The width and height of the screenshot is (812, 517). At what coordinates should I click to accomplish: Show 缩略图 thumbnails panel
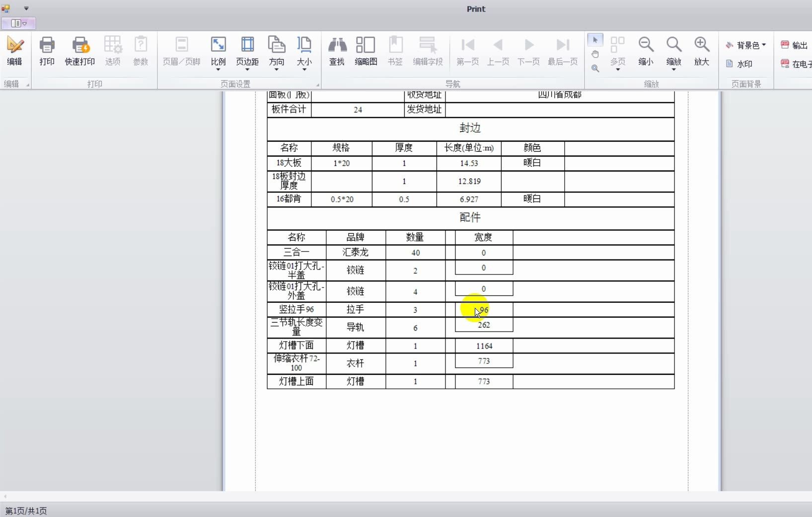tap(366, 51)
